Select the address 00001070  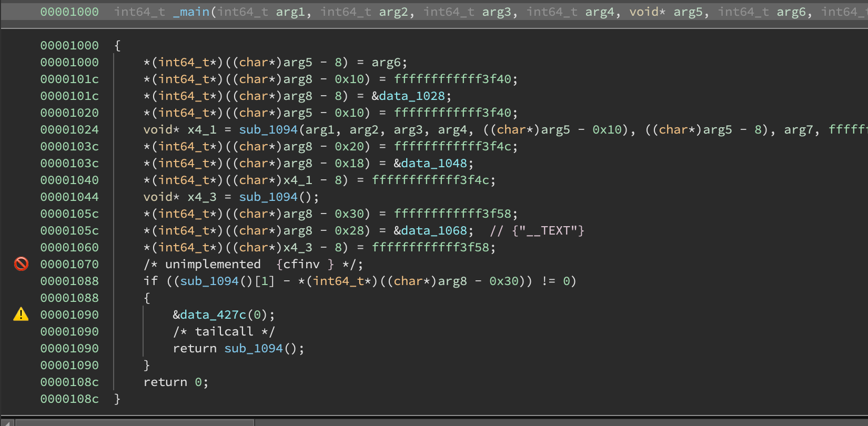pos(69,264)
